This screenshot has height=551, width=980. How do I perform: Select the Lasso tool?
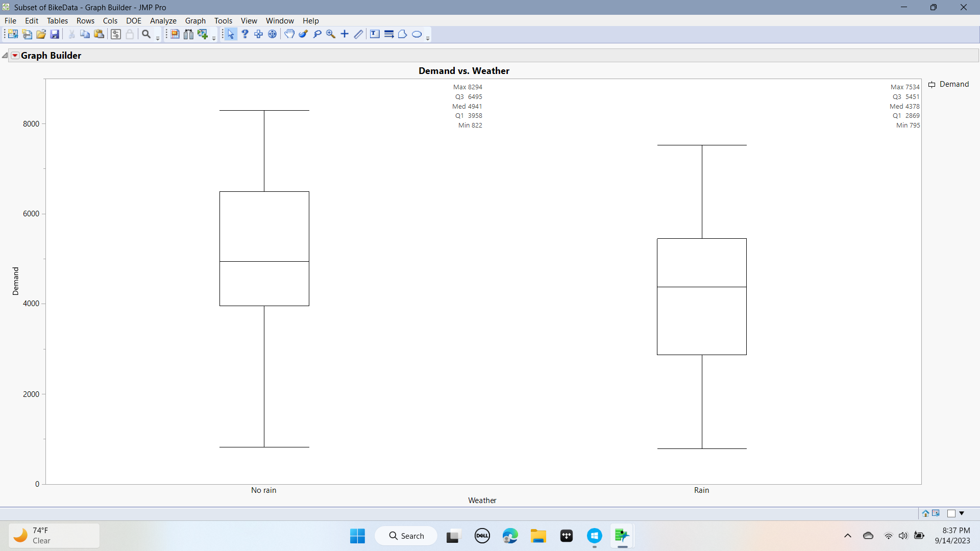tap(317, 34)
